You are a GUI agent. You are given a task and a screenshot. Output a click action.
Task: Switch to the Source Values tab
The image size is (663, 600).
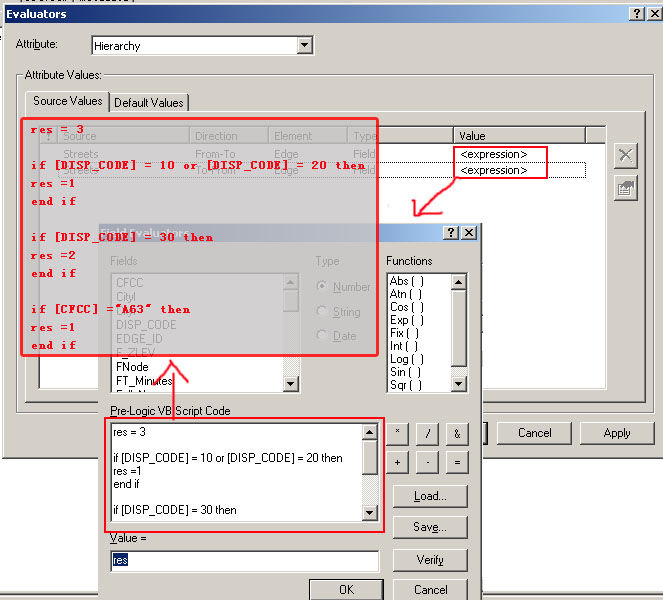[67, 101]
